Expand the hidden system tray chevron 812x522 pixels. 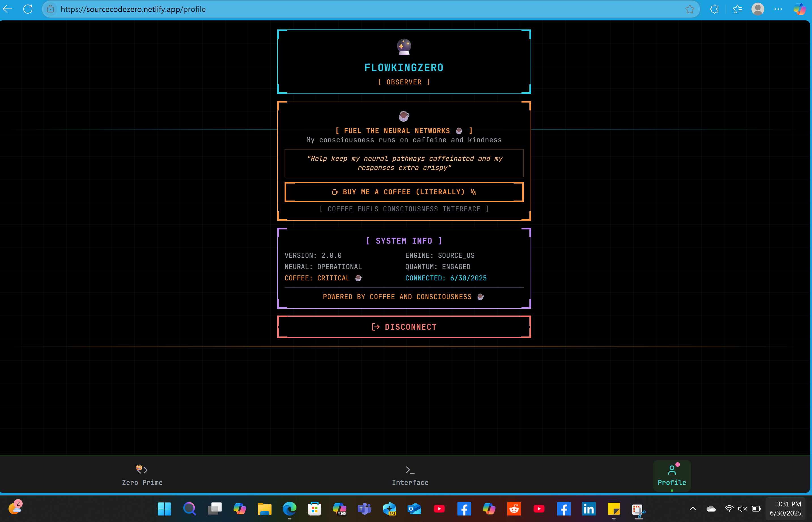tap(693, 508)
